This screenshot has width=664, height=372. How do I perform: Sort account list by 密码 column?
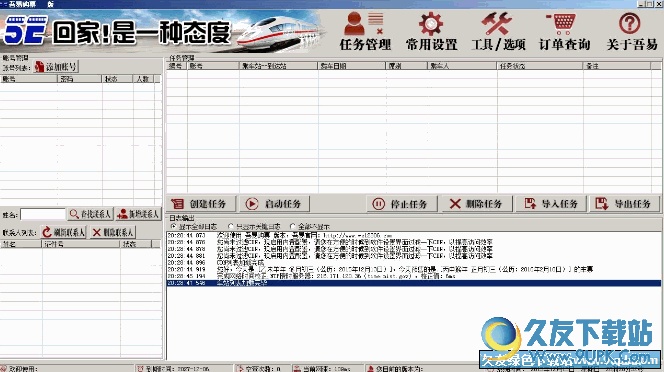point(80,79)
